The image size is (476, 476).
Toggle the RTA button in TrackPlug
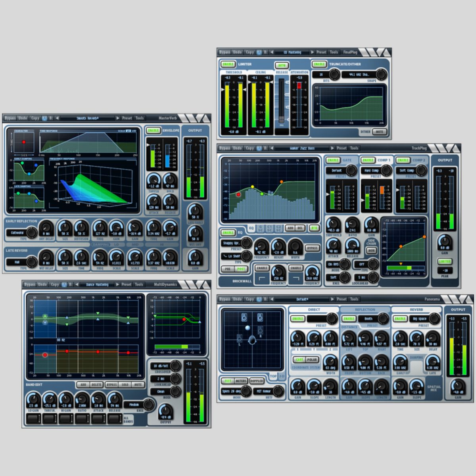pyautogui.click(x=314, y=228)
